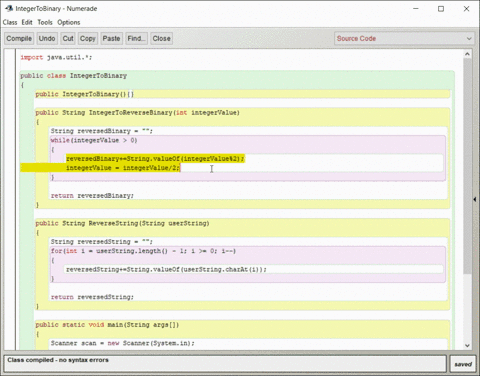480x376 pixels.
Task: Click the 'public IntegerToBinary(){}' constructor line
Action: pos(85,94)
